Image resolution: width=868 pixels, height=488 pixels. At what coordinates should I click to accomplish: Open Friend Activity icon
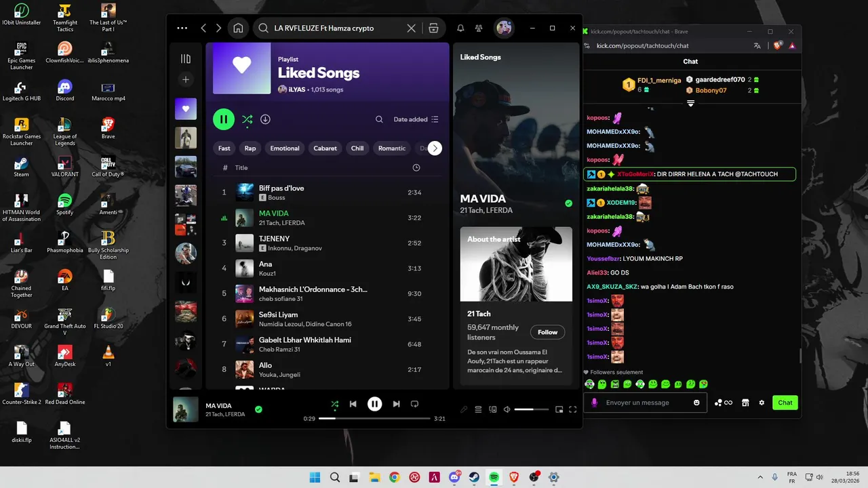point(479,28)
